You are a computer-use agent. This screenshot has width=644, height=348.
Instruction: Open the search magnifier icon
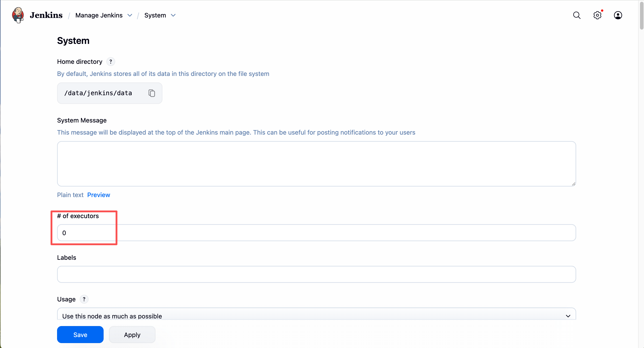pyautogui.click(x=576, y=15)
